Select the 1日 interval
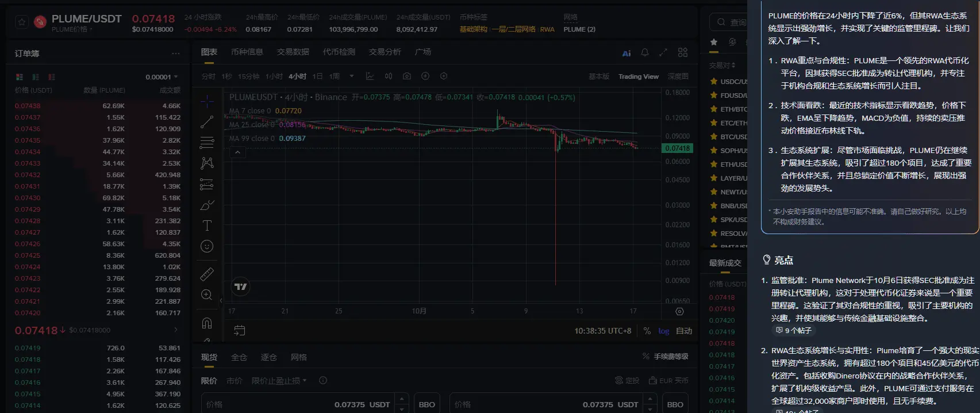The image size is (980, 413). point(317,77)
